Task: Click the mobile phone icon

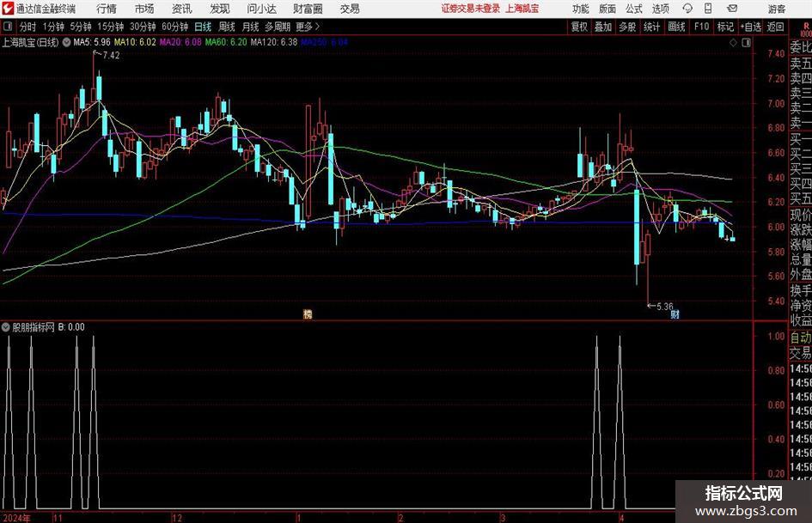Action: pos(708,9)
